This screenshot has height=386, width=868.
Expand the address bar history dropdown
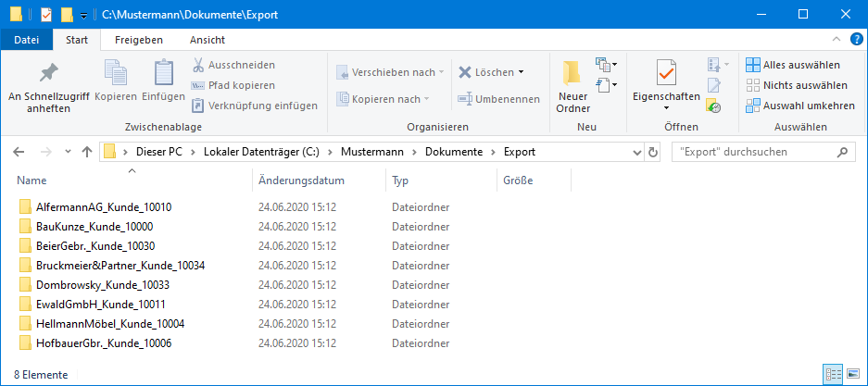[x=636, y=152]
